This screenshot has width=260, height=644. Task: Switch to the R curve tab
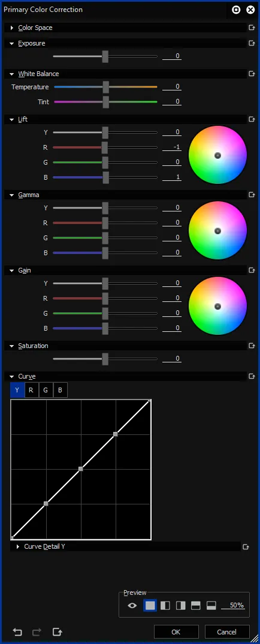(31, 390)
